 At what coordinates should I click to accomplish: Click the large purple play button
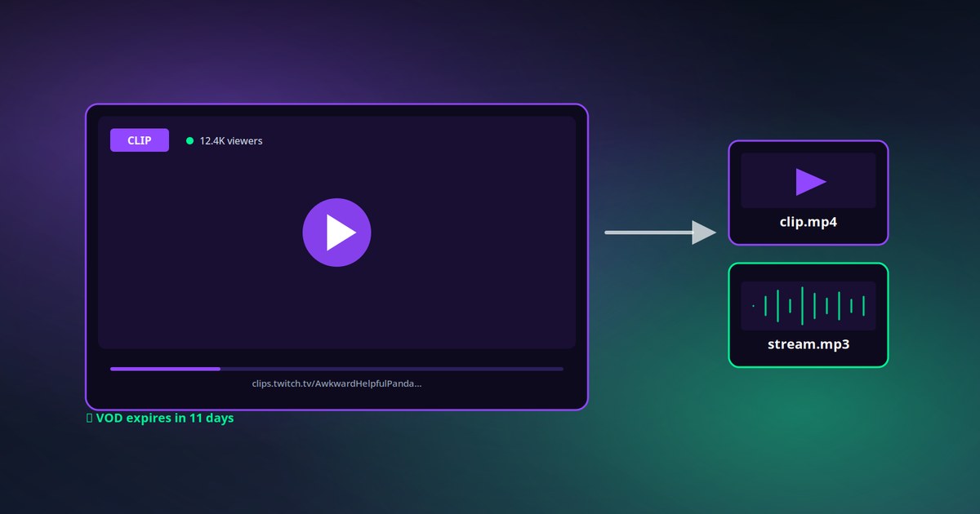(336, 233)
